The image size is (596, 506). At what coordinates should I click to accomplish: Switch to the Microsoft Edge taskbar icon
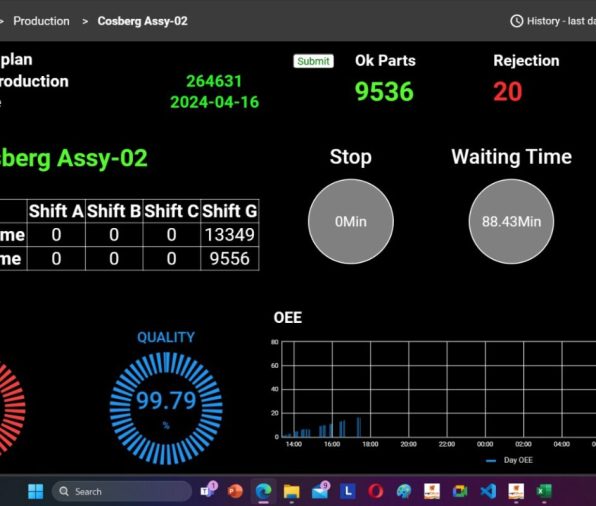tap(263, 491)
